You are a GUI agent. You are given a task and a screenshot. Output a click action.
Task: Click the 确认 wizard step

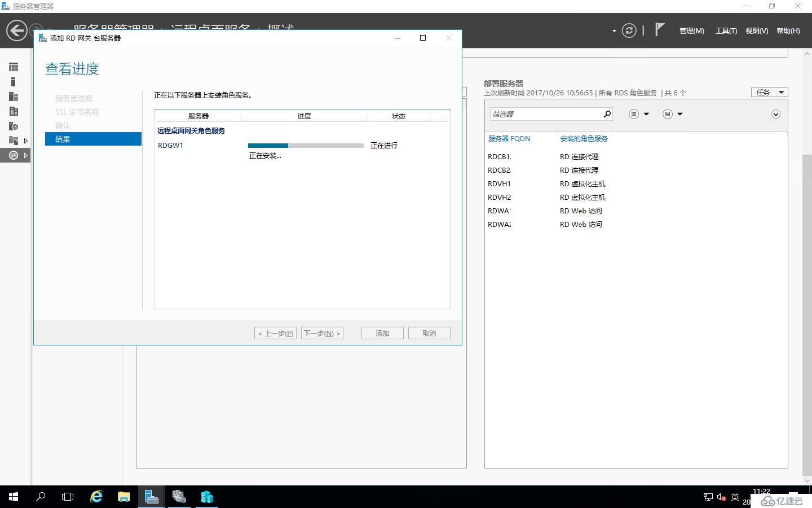point(63,125)
